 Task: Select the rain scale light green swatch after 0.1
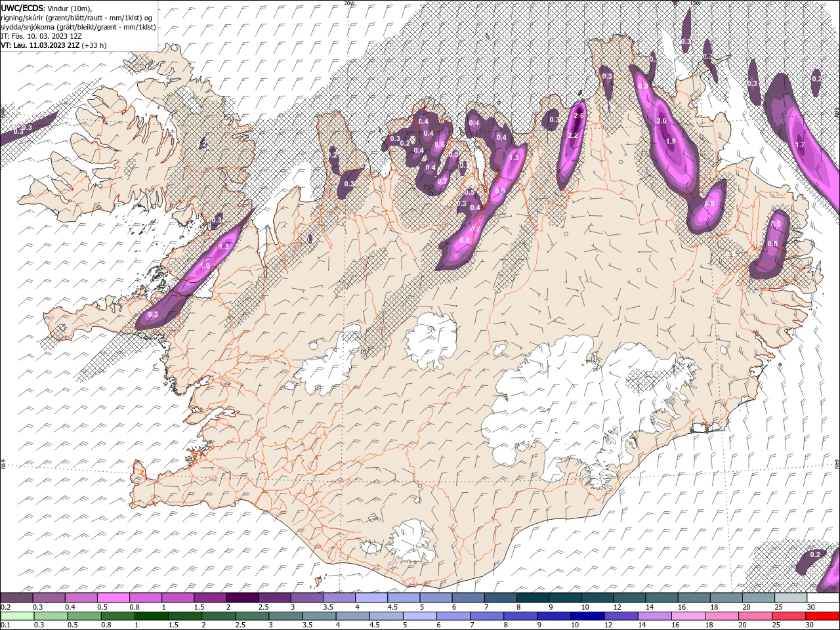click(18, 616)
